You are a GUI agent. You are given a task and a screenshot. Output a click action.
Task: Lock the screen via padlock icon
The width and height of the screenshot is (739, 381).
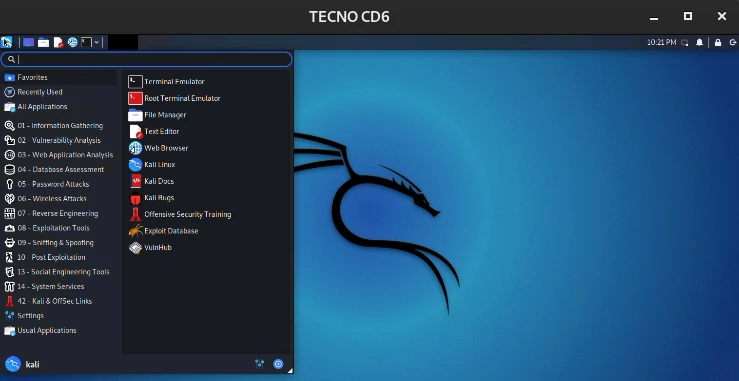pos(718,42)
